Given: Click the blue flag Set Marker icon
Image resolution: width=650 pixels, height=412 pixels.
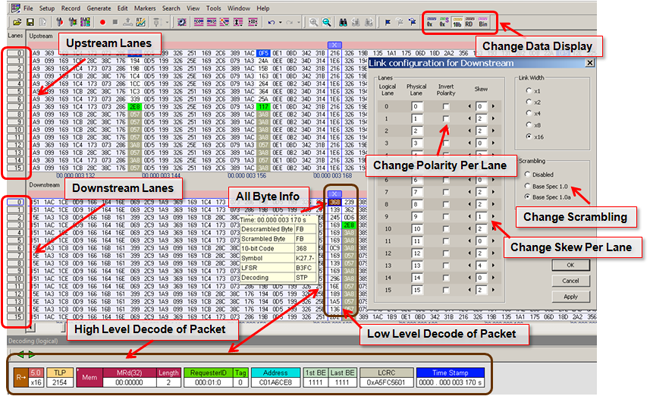Looking at the screenshot, I should click(388, 22).
